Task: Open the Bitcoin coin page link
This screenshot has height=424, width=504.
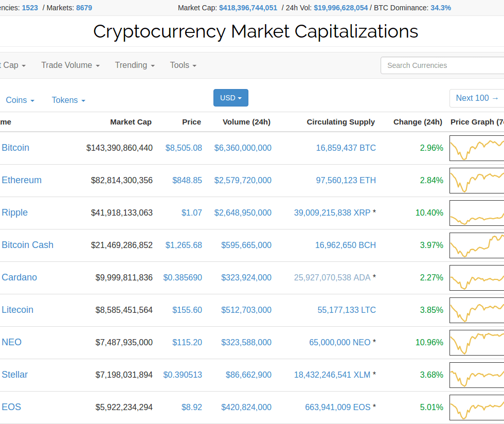Action: (15, 148)
